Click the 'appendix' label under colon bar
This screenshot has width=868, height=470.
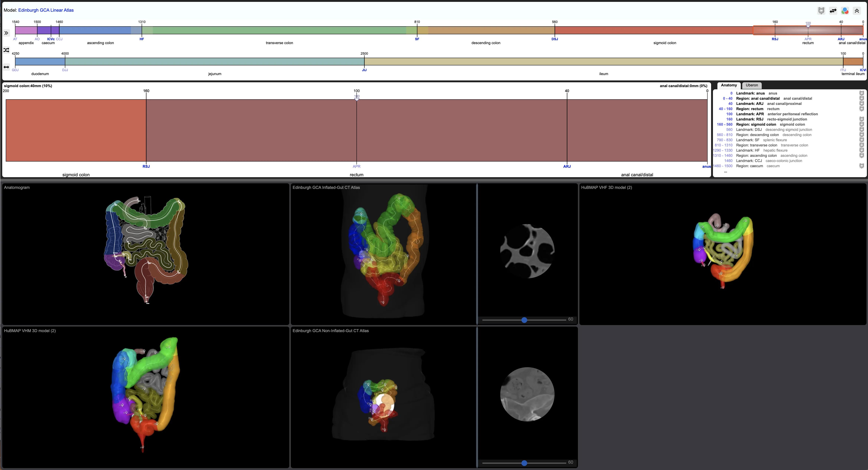click(x=26, y=43)
